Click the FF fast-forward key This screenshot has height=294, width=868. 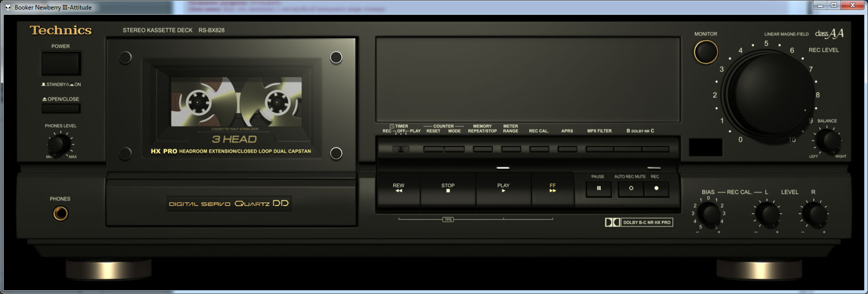click(x=553, y=189)
